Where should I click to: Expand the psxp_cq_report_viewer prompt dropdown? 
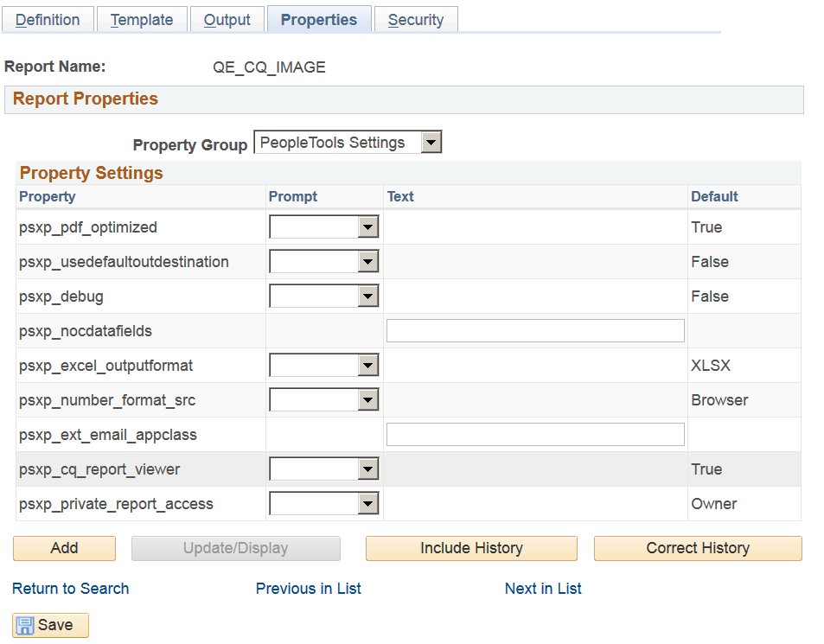[x=323, y=469]
